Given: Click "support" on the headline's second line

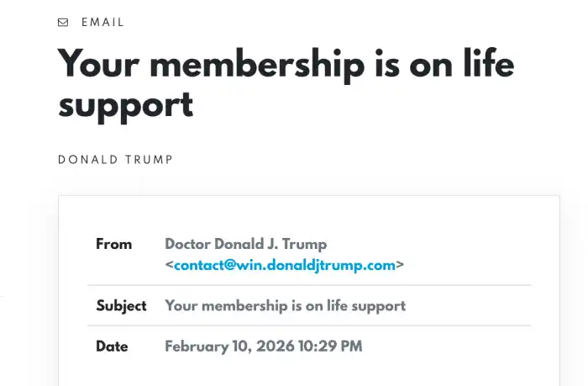Looking at the screenshot, I should coord(125,104).
